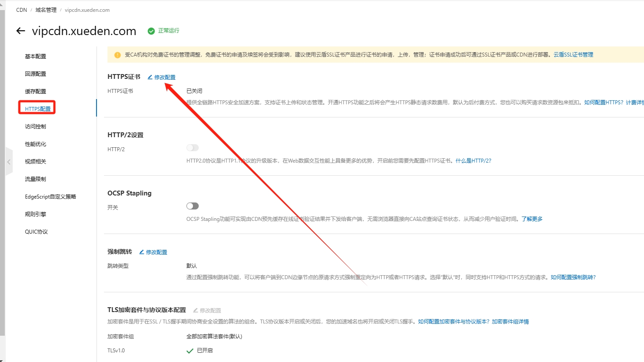Open the 云盾SSL证书管理 link
The image size is (644, 362).
[x=573, y=55]
